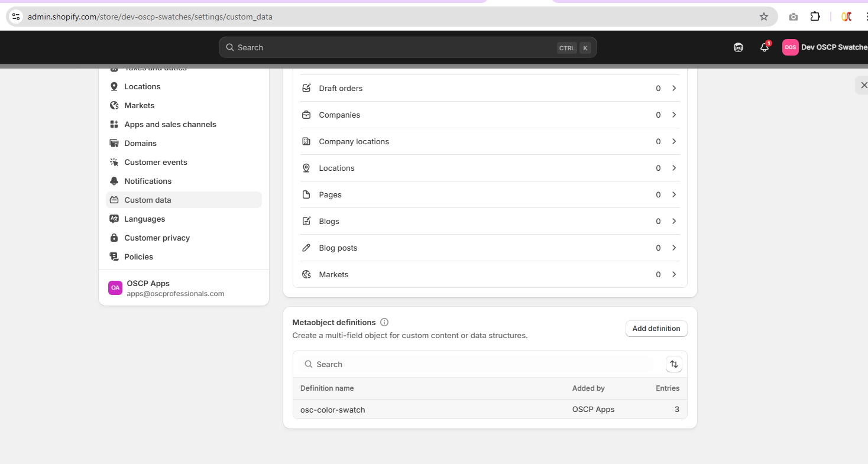Expand the Markets metafield row chevron
Image resolution: width=868 pixels, height=464 pixels.
pos(673,274)
